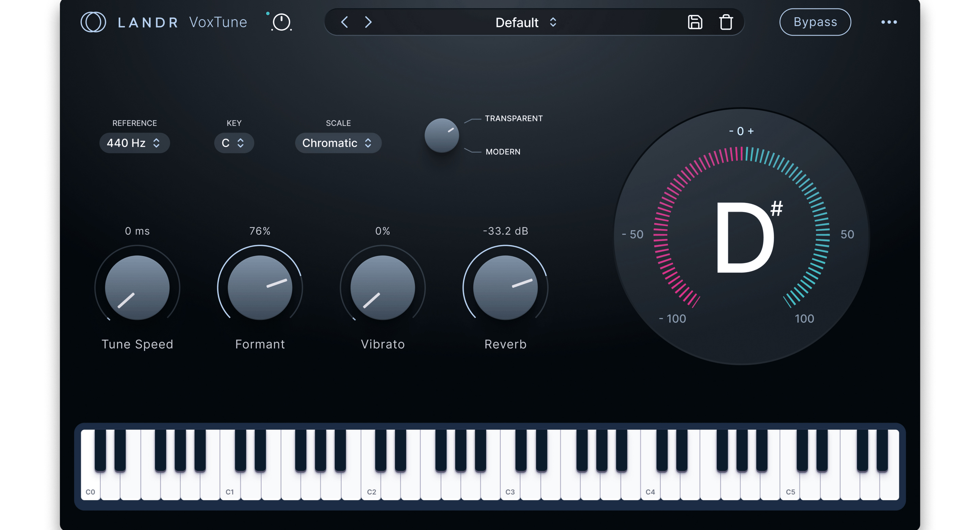Image resolution: width=980 pixels, height=530 pixels.
Task: Select the MODERN mode label
Action: pos(503,152)
